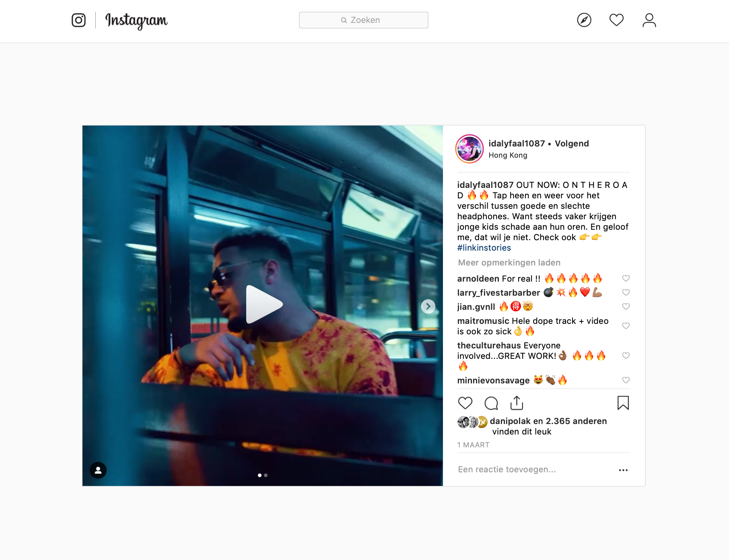Click the share post upload icon

517,403
